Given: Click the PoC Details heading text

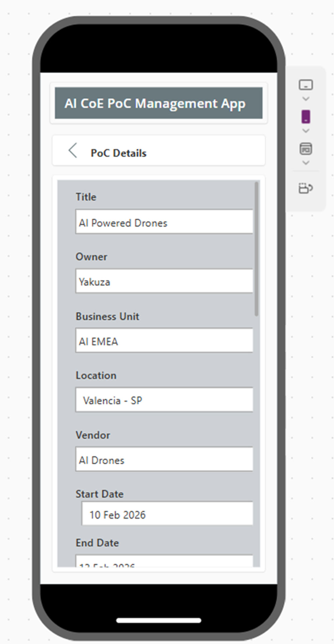Looking at the screenshot, I should pyautogui.click(x=119, y=153).
